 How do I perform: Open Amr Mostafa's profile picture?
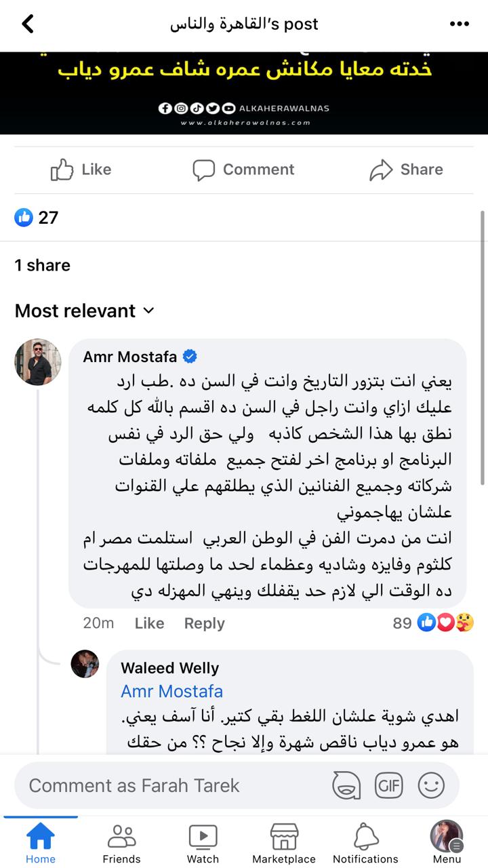click(38, 361)
